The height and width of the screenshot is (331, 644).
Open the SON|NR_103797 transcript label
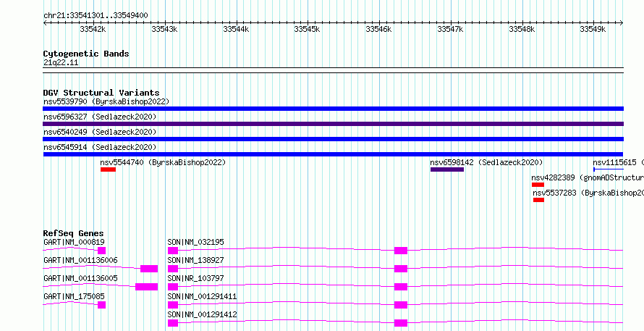point(196,278)
